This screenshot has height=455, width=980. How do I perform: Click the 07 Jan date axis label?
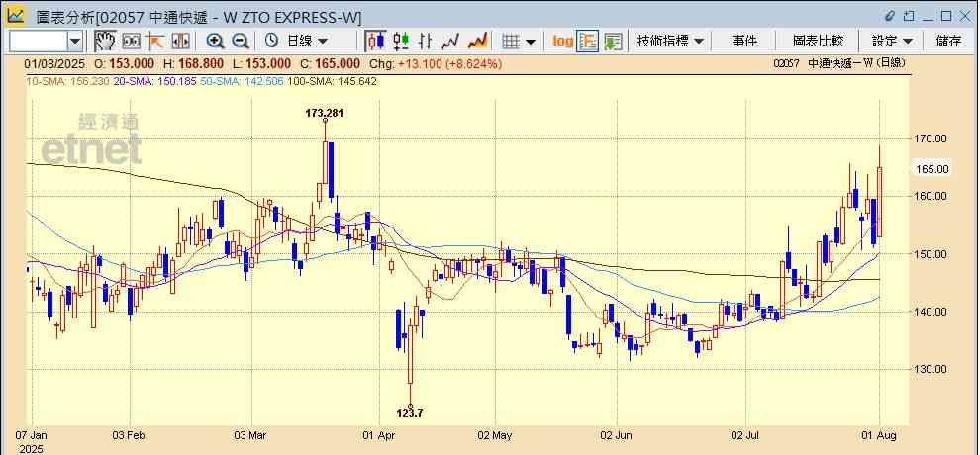tap(31, 435)
